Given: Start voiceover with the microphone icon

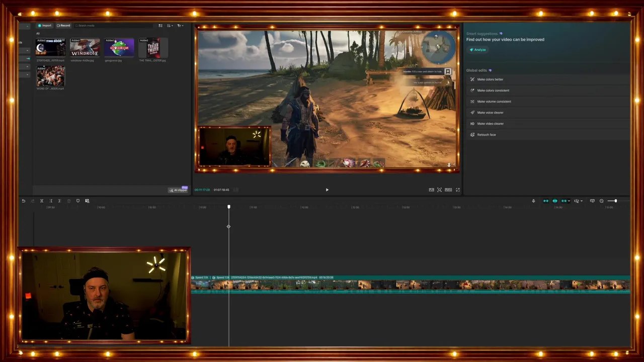Looking at the screenshot, I should click(x=533, y=201).
